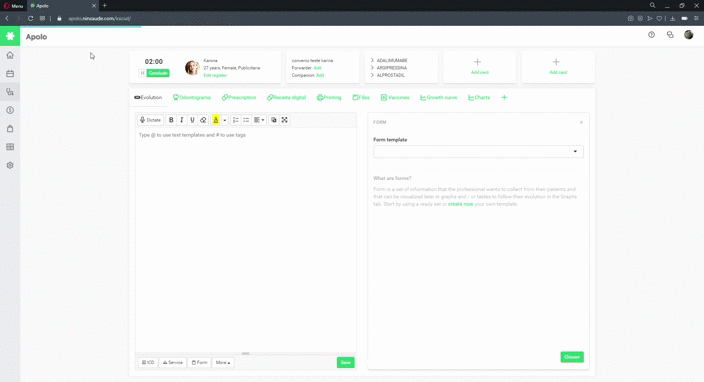704x382 pixels.
Task: Click the browser back arrow
Action: 7,18
